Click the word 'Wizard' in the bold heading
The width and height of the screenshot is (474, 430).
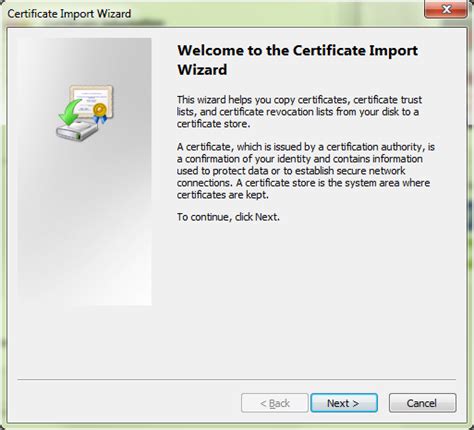pos(202,70)
